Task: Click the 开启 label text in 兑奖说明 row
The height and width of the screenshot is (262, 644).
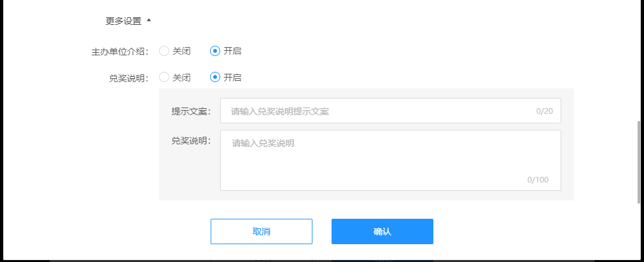Action: (x=232, y=77)
